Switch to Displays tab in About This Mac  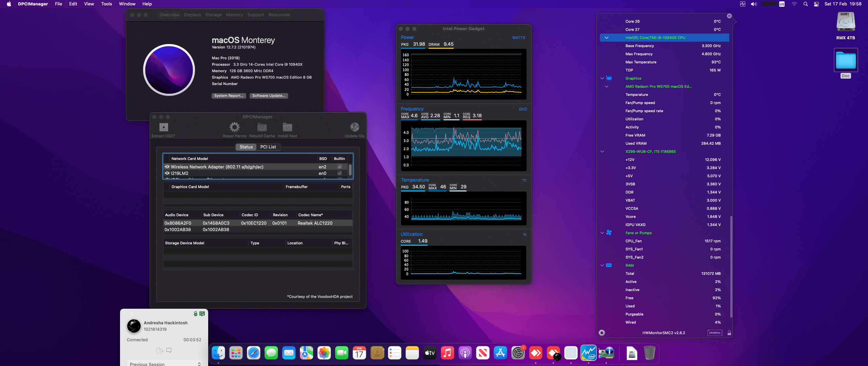tap(192, 15)
